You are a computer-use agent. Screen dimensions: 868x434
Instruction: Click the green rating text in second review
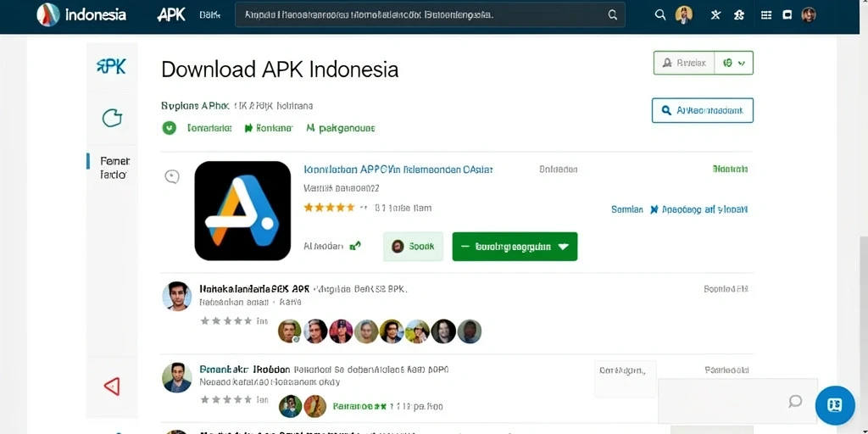tap(359, 406)
